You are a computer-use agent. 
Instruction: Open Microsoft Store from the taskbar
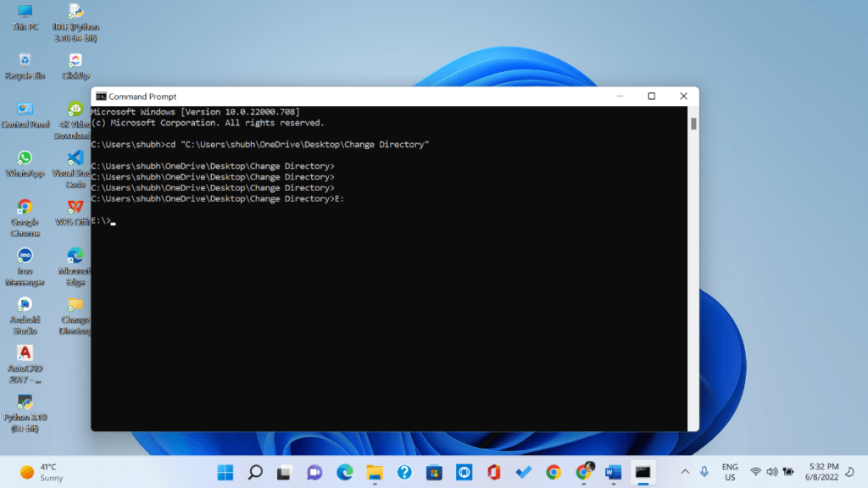click(434, 472)
